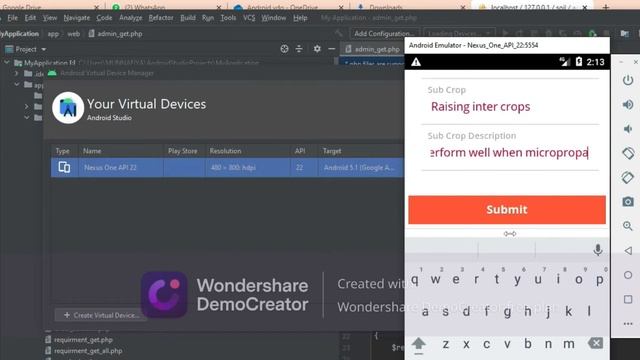Screen dimensions: 640x360
Task: Click the build hammer icon in toolbar
Action: point(339,33)
